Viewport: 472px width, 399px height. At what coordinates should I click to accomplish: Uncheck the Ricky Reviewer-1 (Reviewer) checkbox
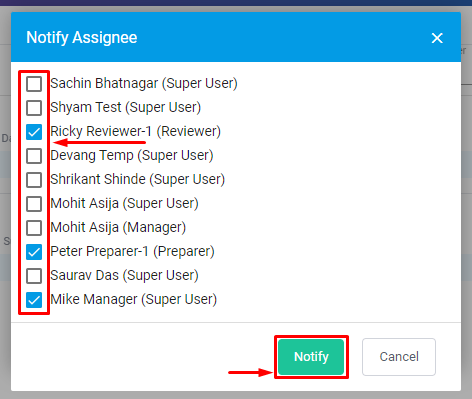tap(34, 132)
